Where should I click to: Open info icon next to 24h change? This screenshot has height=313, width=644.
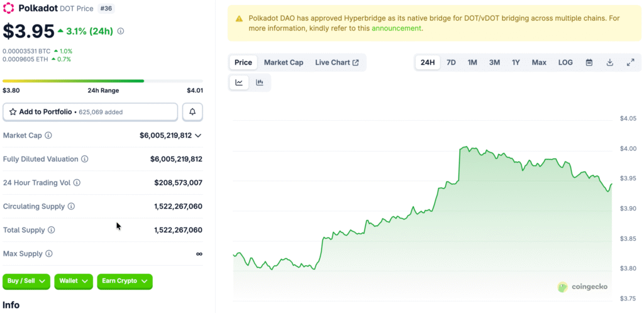121,31
